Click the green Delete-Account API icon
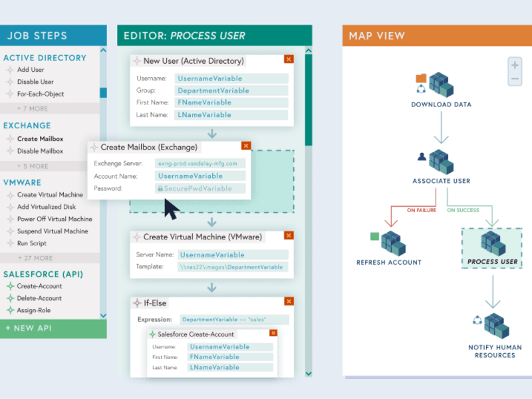The image size is (532, 399). pyautogui.click(x=11, y=298)
